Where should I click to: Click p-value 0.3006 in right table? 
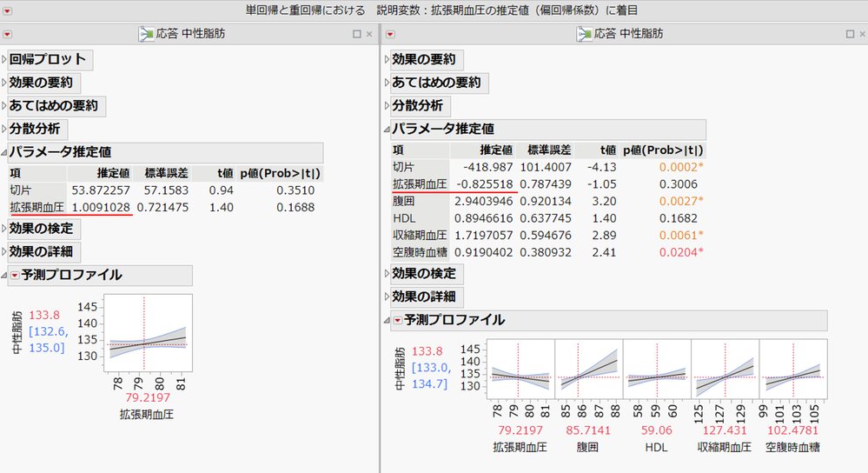(x=678, y=184)
